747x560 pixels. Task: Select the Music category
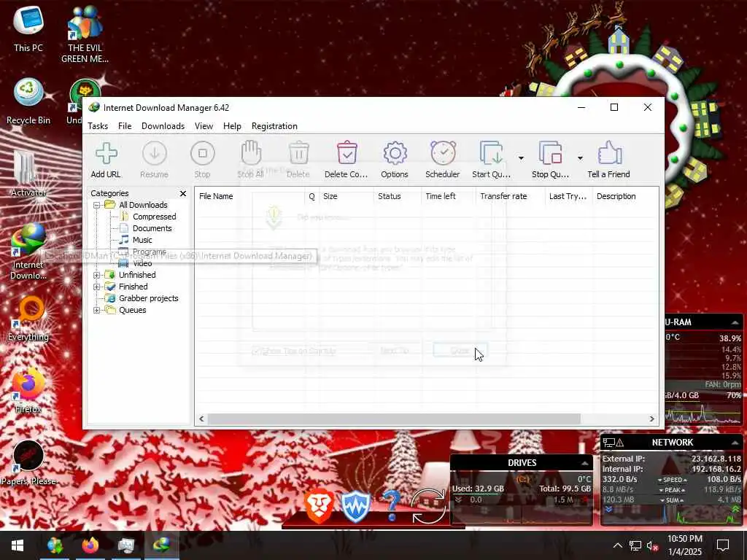pos(142,240)
